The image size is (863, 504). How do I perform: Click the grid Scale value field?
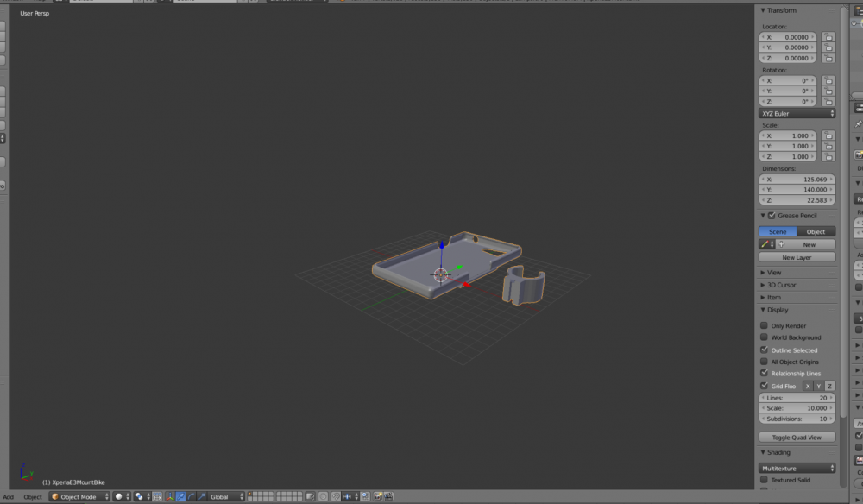click(797, 408)
